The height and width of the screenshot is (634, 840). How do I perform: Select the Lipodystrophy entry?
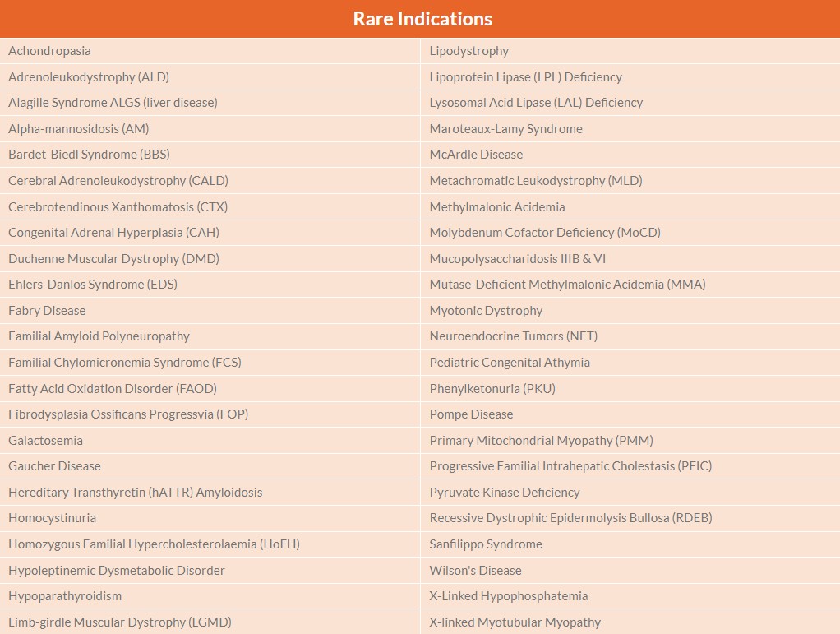(469, 51)
